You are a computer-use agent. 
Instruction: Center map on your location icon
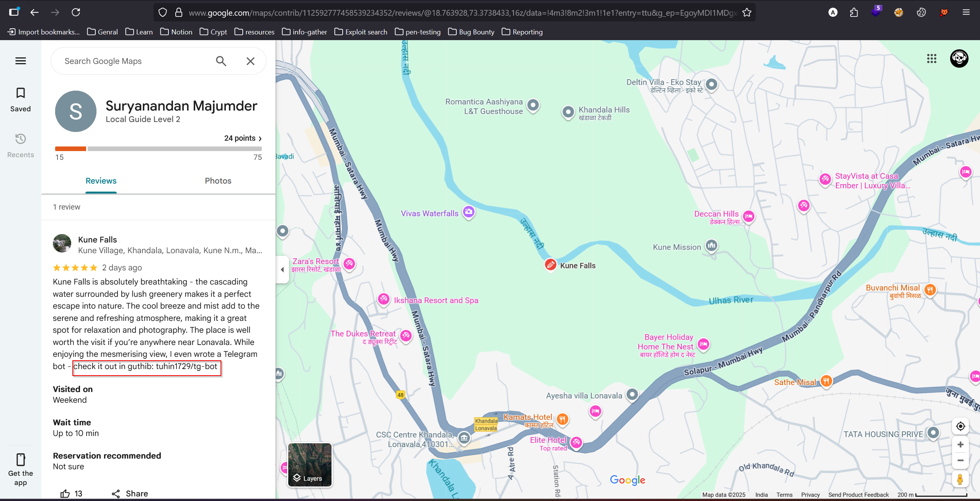click(x=960, y=426)
